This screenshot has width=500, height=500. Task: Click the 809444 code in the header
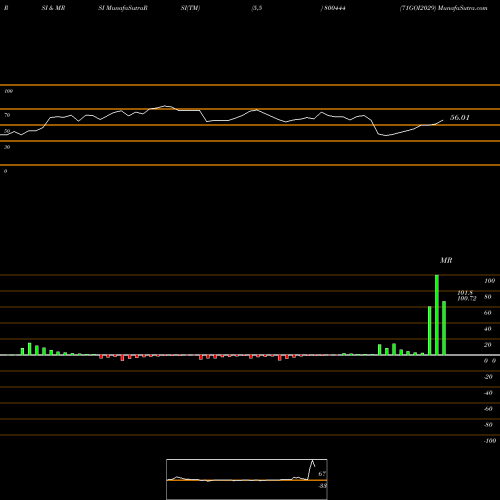tap(335, 8)
